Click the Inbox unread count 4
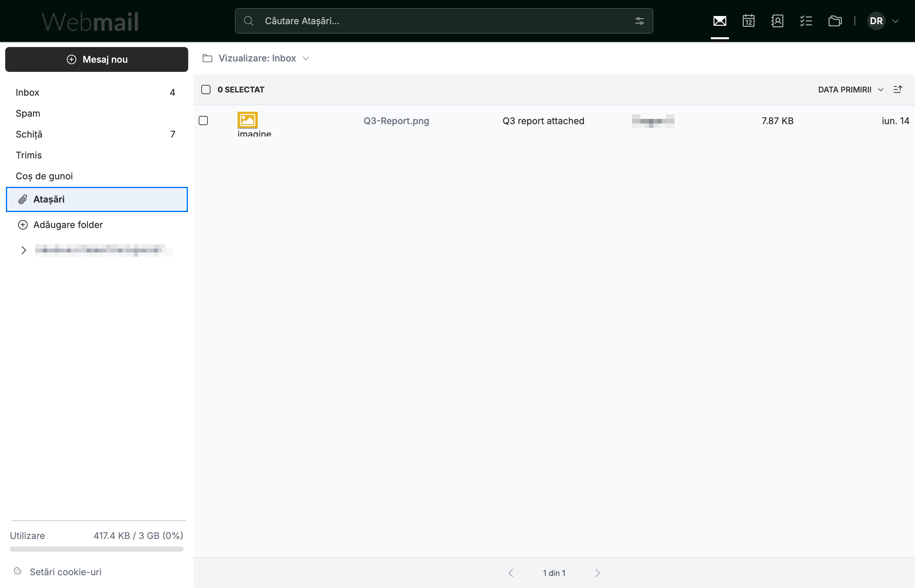915x588 pixels. [x=173, y=92]
